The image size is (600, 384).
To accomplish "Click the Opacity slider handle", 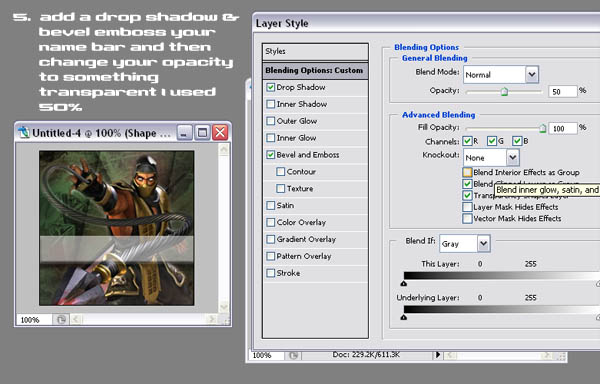I will (x=504, y=92).
